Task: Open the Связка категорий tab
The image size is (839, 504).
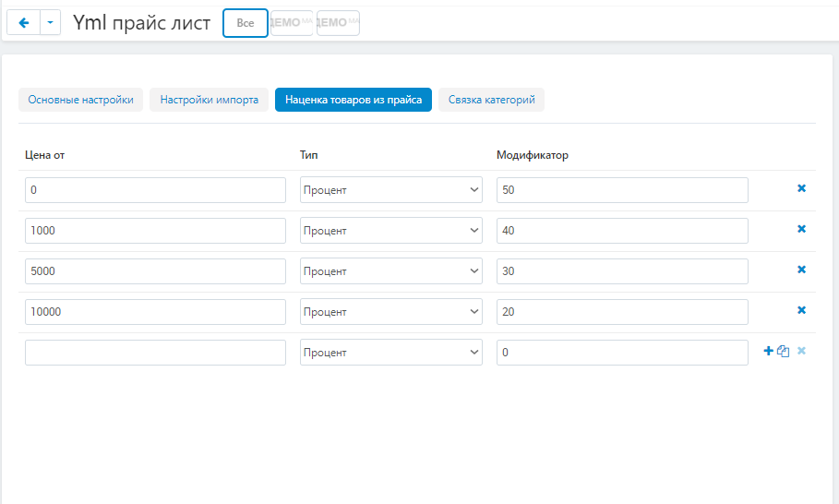Action: click(491, 100)
